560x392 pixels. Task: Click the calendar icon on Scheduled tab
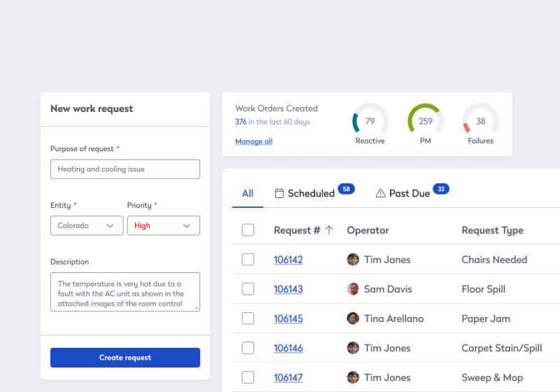(279, 193)
